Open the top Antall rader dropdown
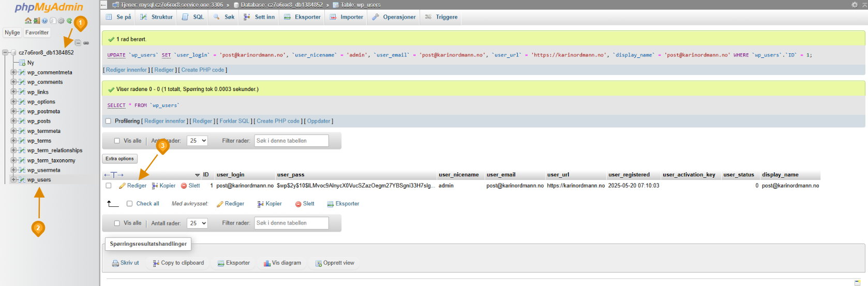The width and height of the screenshot is (868, 286). pos(197,141)
